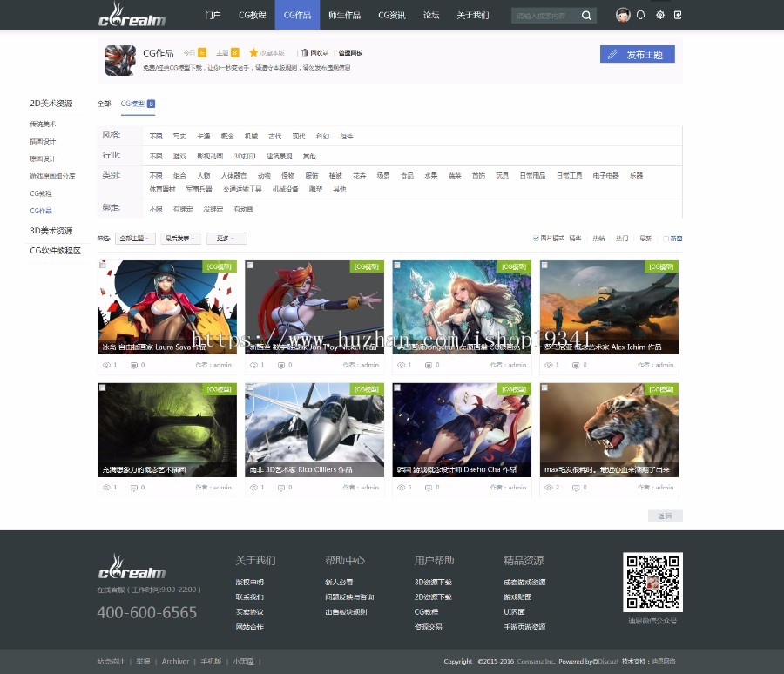Enable the 新窗 checkbox
The image size is (784, 674).
(x=666, y=238)
